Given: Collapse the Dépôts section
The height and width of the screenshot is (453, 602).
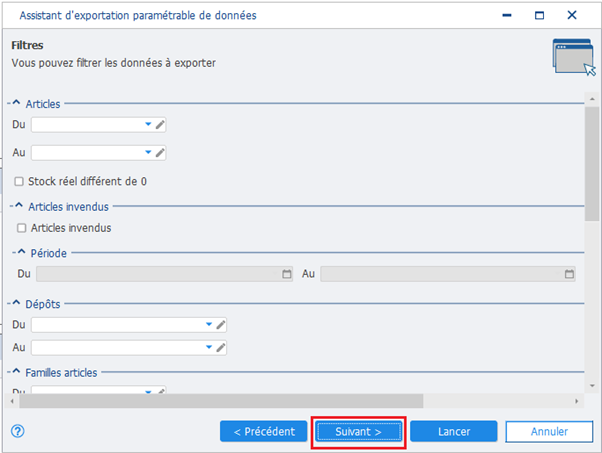Looking at the screenshot, I should click(x=16, y=303).
